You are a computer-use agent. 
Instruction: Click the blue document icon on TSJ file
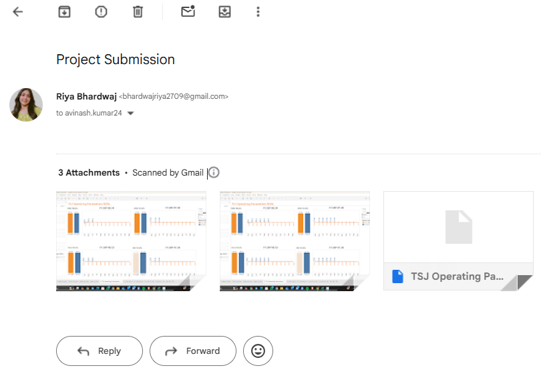tap(398, 276)
